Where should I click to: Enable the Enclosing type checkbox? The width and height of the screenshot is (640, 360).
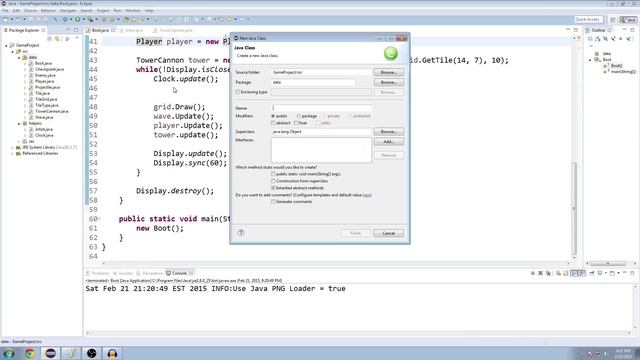tap(238, 92)
